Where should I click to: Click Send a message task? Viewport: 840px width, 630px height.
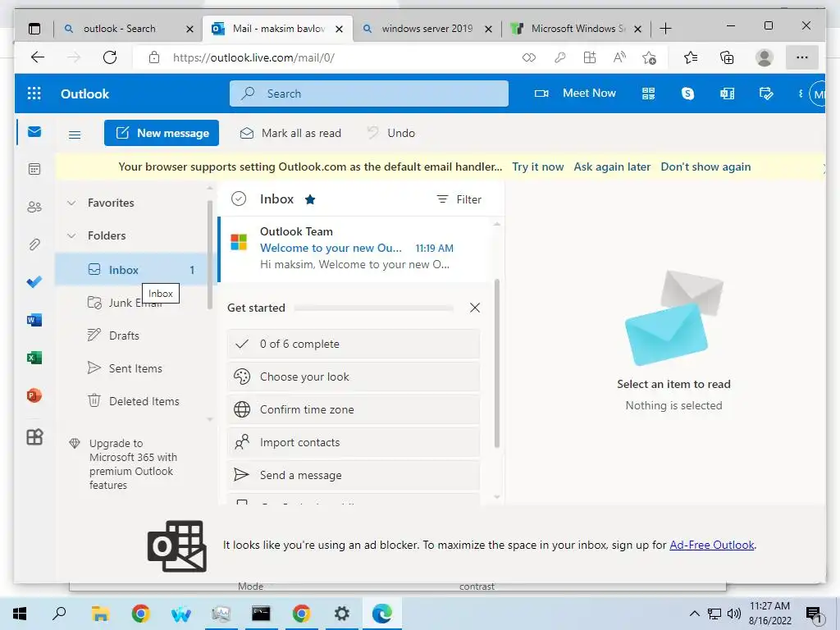353,475
